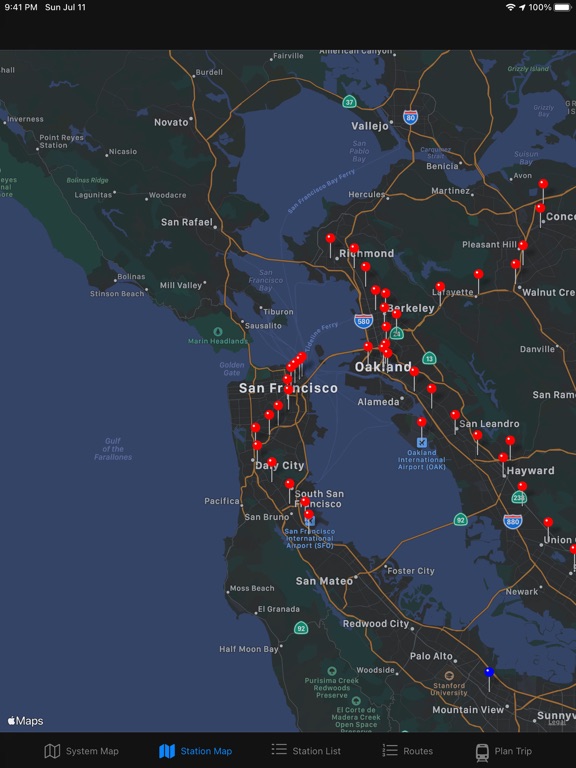Tap the San Rafael city label
The image size is (576, 768).
187,222
